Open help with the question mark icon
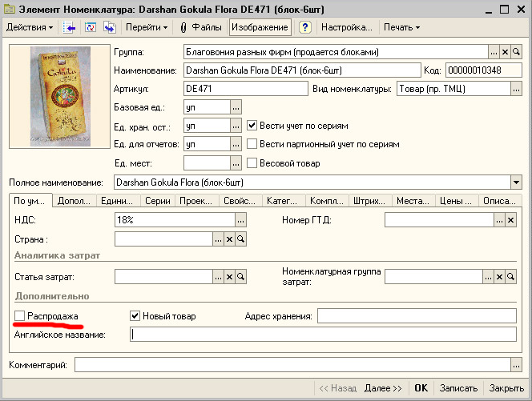The image size is (532, 401). point(304,27)
